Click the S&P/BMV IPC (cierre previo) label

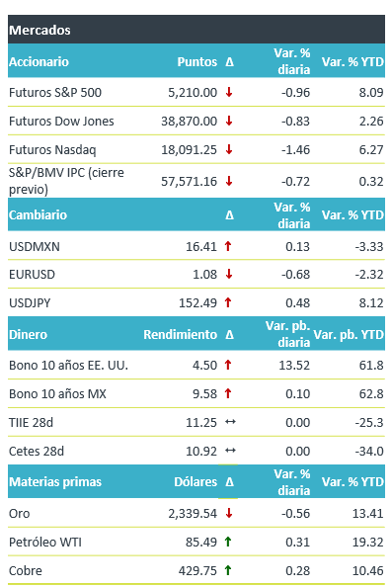[x=66, y=181]
